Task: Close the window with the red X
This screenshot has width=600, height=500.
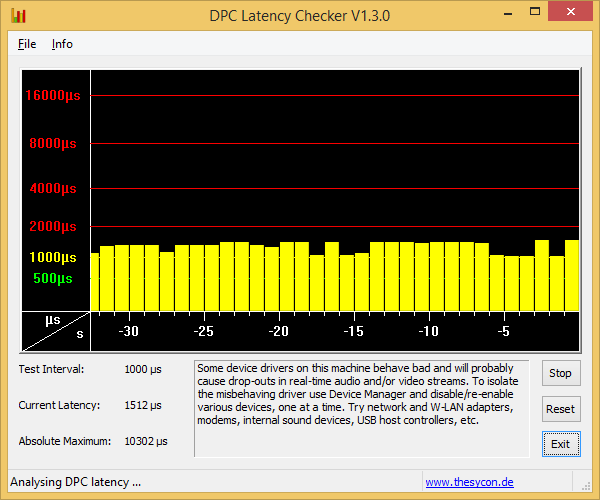Action: coord(571,11)
